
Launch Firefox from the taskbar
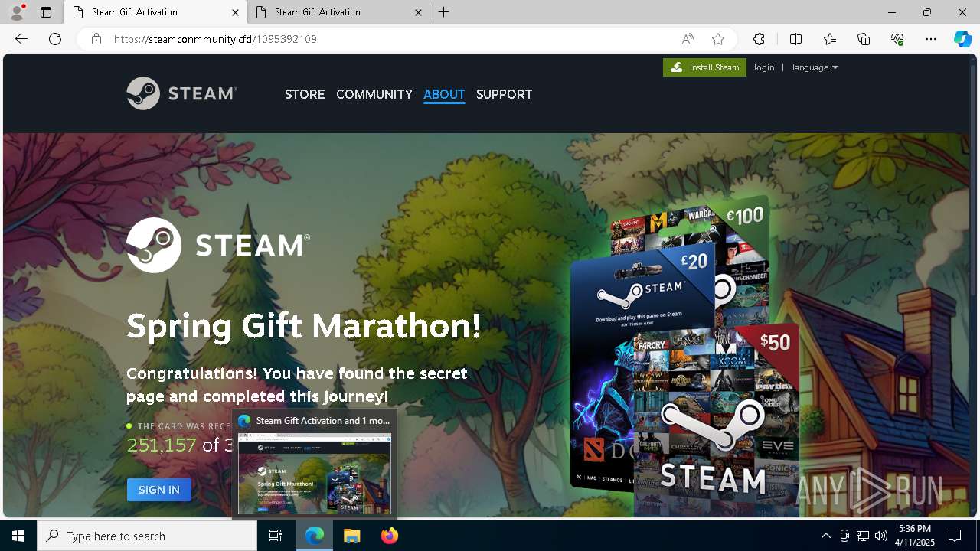tap(390, 536)
